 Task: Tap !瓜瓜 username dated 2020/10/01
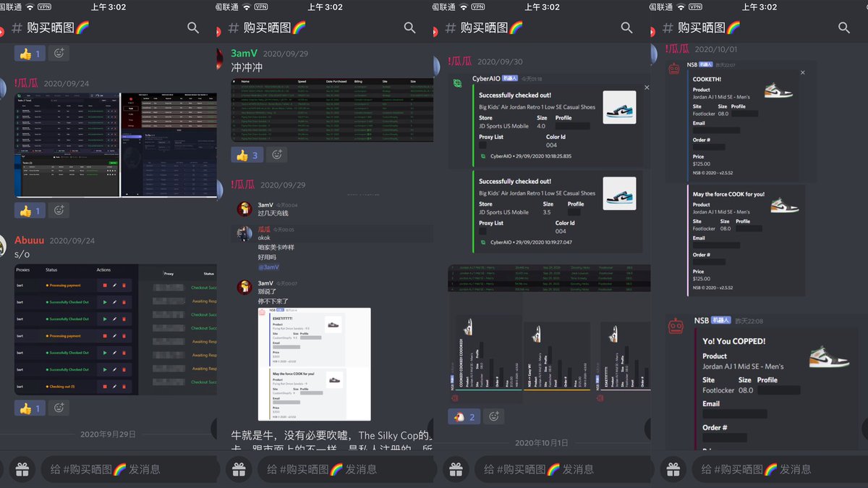point(677,49)
